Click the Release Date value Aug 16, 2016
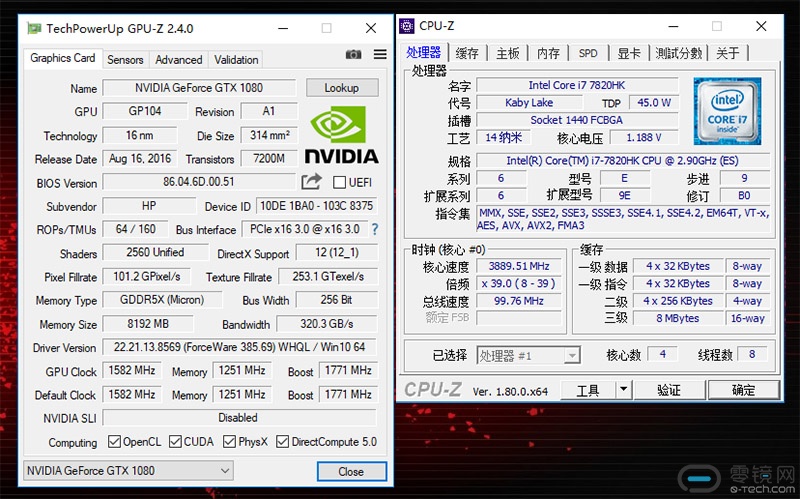 tap(140, 158)
